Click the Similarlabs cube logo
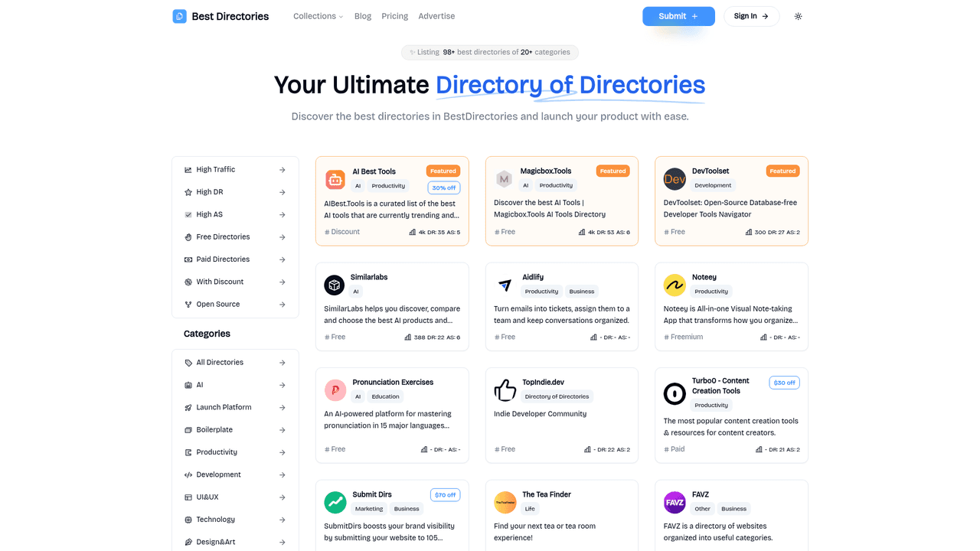This screenshot has width=980, height=551. click(x=335, y=285)
